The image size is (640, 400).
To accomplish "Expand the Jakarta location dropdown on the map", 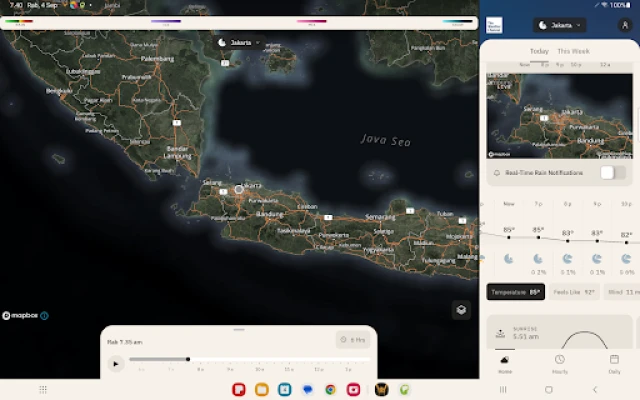I will tap(240, 42).
